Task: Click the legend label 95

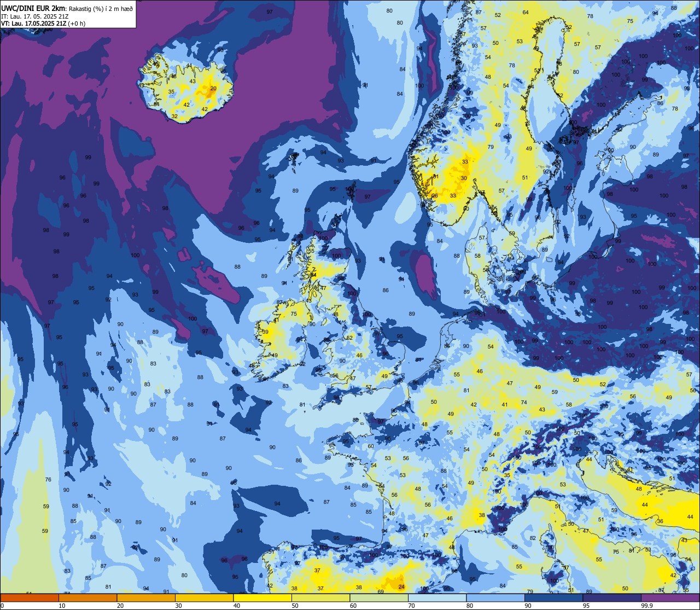Action: point(586,606)
